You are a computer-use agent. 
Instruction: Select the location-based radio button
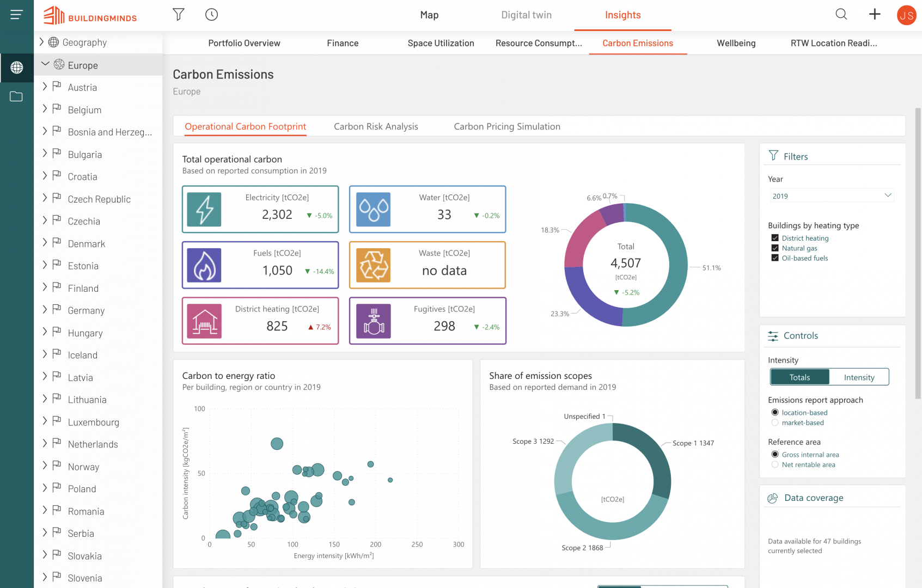tap(775, 412)
